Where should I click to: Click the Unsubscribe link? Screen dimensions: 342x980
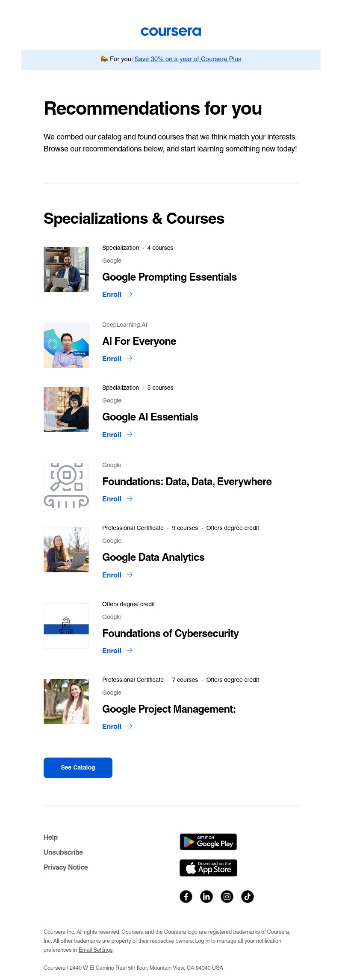point(63,852)
